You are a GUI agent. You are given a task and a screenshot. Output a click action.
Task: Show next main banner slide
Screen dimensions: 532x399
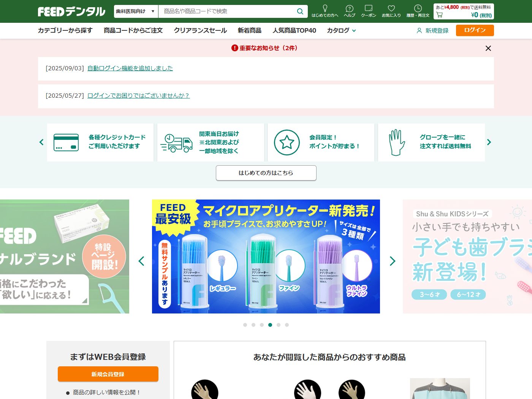coord(393,261)
